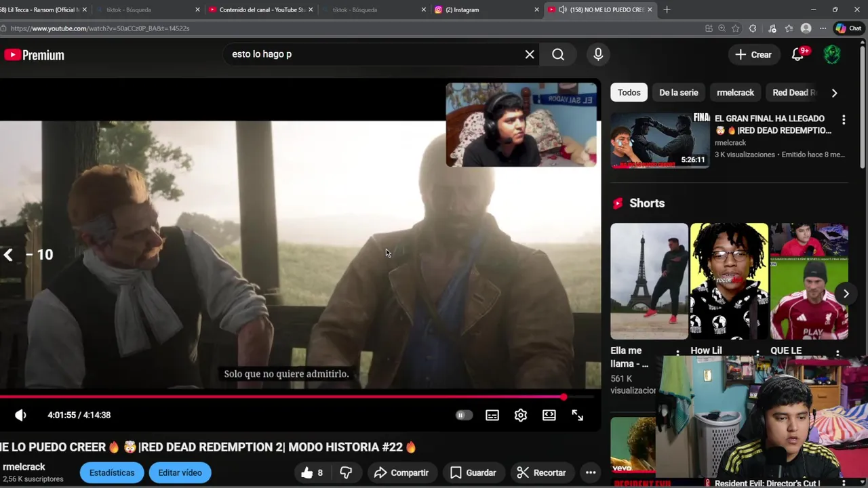Screen dimensions: 868x488
Task: Open Estadísticas for this video
Action: point(112,472)
